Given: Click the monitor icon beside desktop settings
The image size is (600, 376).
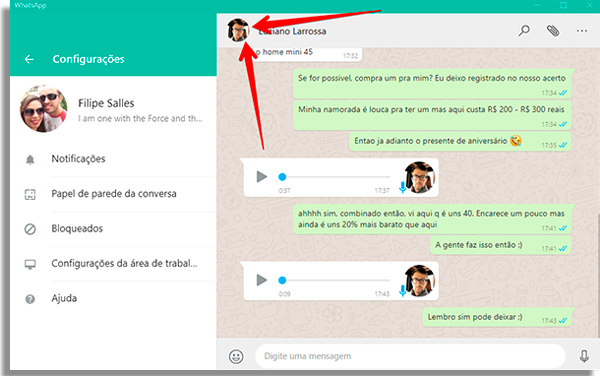Looking at the screenshot, I should point(30,264).
